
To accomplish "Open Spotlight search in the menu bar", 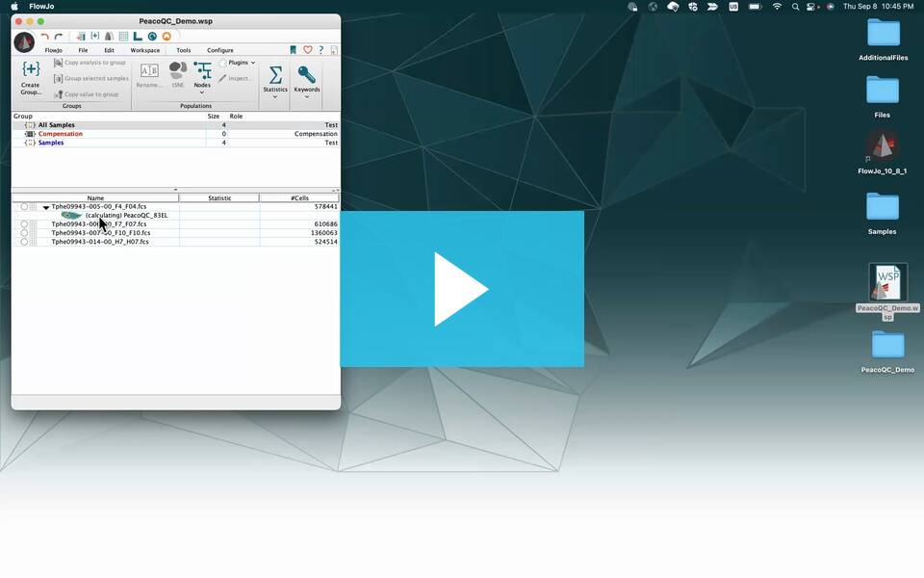I will (x=796, y=7).
